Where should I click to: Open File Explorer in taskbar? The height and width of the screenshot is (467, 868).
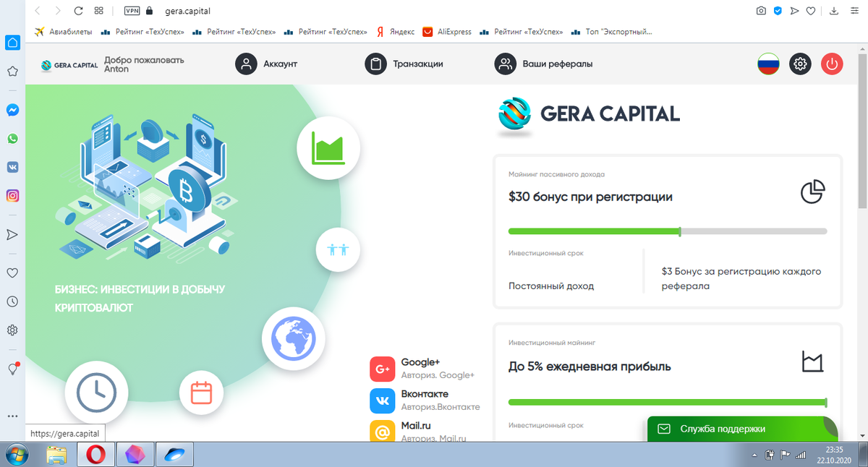(56, 455)
